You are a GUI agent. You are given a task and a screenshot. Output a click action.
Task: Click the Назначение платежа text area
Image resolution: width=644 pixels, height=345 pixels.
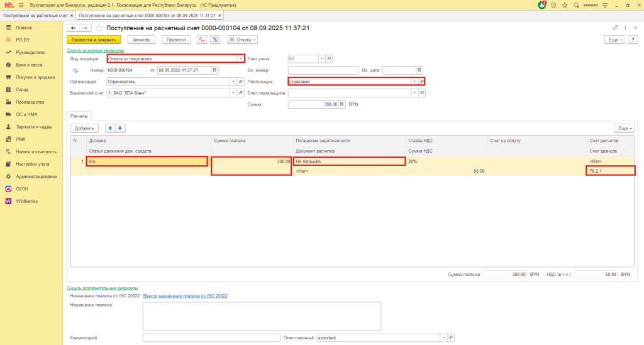[262, 316]
